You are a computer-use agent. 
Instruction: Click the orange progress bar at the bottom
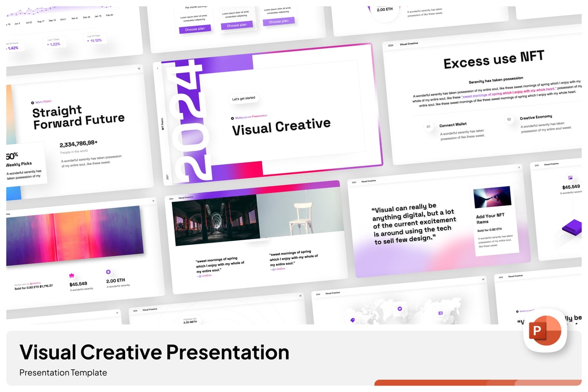pyautogui.click(x=478, y=382)
